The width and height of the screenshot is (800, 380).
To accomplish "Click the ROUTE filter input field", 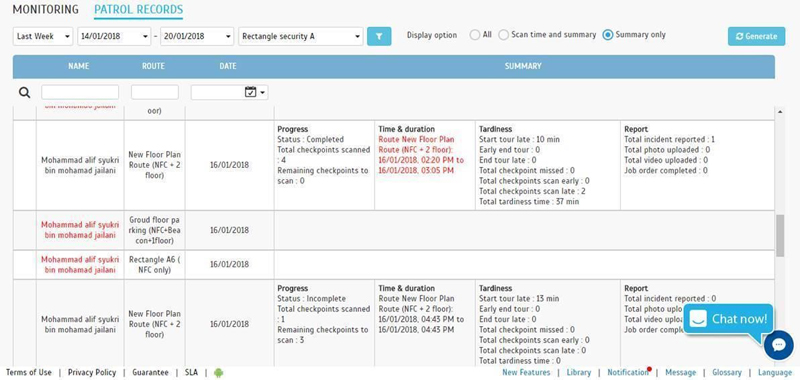I will click(155, 92).
